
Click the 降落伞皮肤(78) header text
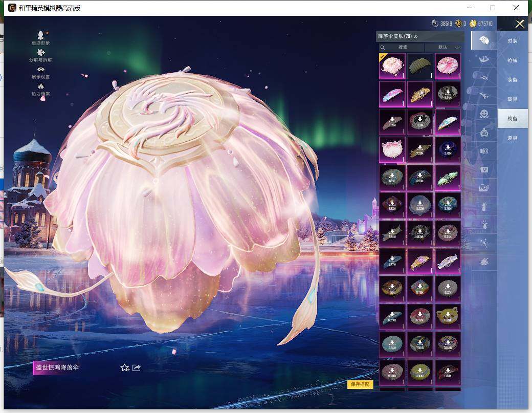click(395, 36)
